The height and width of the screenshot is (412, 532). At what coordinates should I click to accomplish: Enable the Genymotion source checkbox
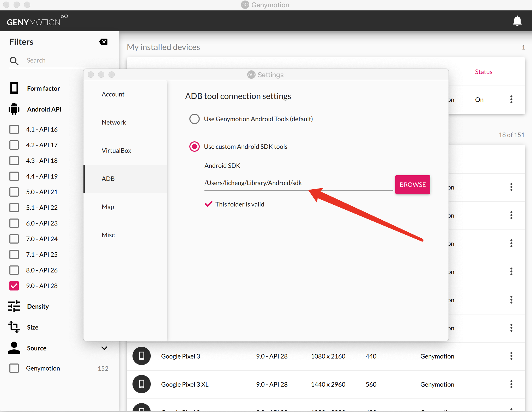[x=14, y=368]
